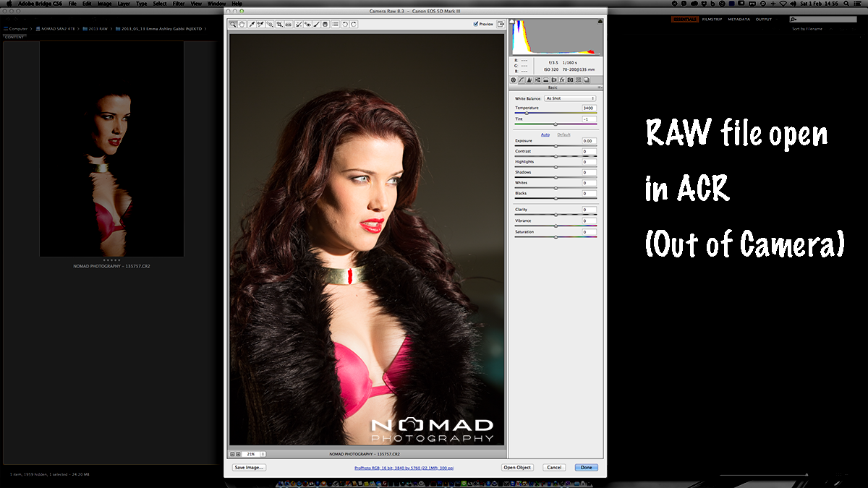Switch to the Filmstrip workspace in Bridge
The image size is (868, 488).
tap(711, 20)
